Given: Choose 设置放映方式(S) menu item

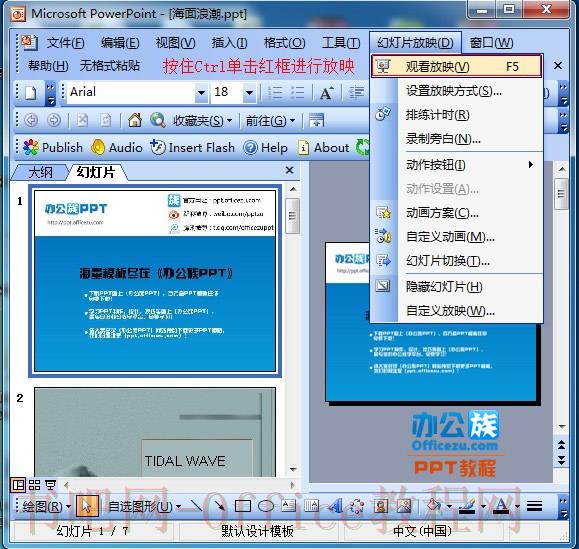Looking at the screenshot, I should coord(456,91).
